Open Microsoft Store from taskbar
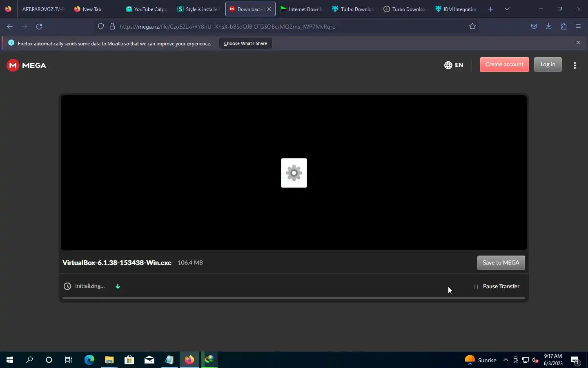Viewport: 588px width, 368px height. point(129,360)
